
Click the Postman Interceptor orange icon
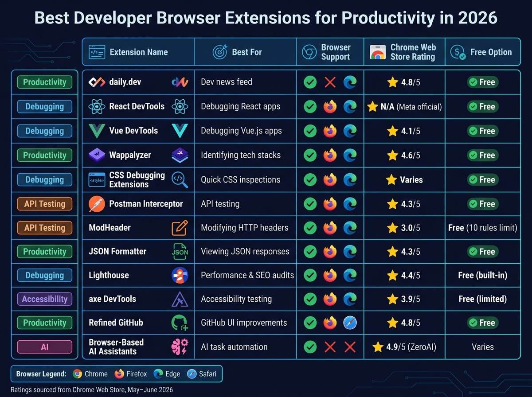click(x=97, y=204)
